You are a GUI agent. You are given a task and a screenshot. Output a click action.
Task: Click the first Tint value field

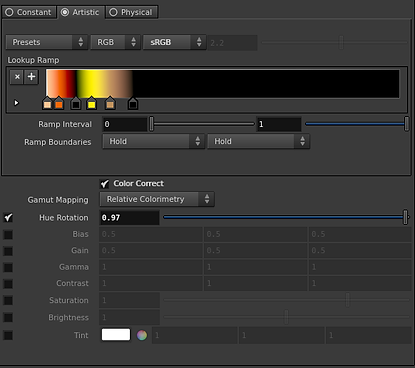[x=195, y=335]
